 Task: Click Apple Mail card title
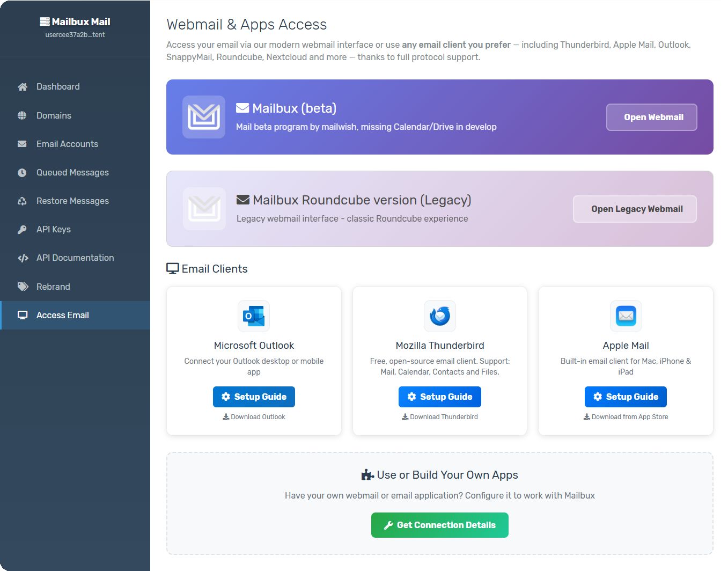coord(626,346)
